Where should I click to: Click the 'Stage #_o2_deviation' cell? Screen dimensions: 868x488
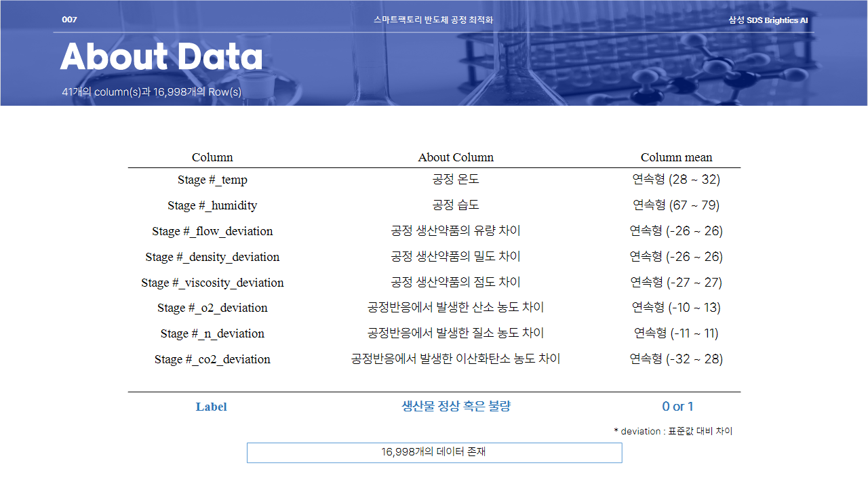(212, 308)
